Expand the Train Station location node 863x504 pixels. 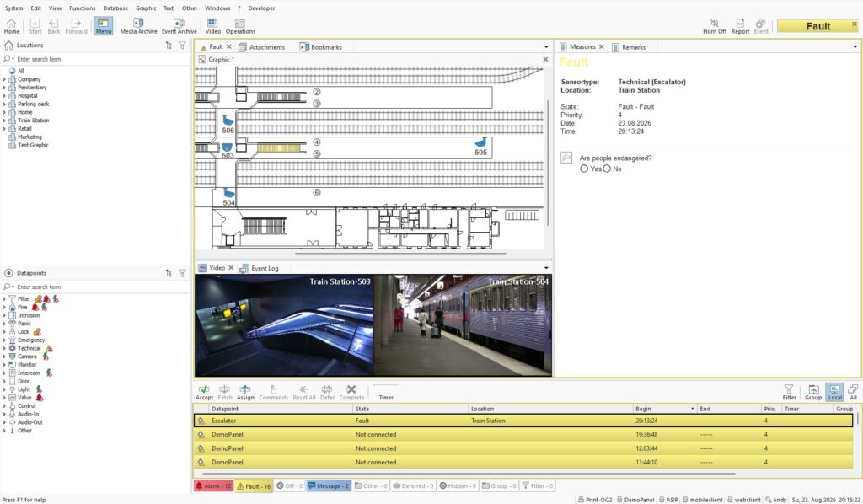4,121
